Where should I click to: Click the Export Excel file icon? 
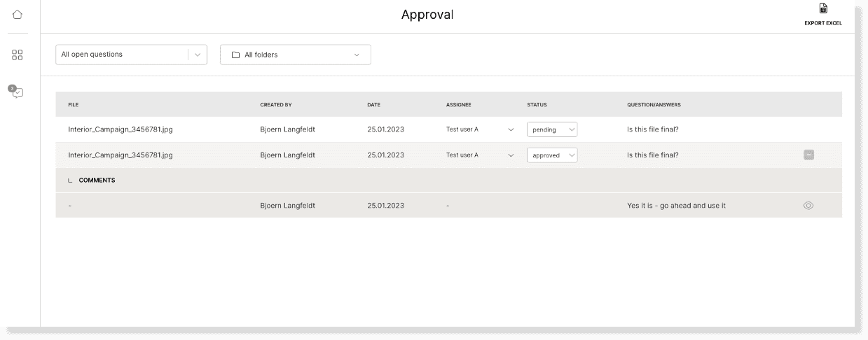(x=823, y=9)
